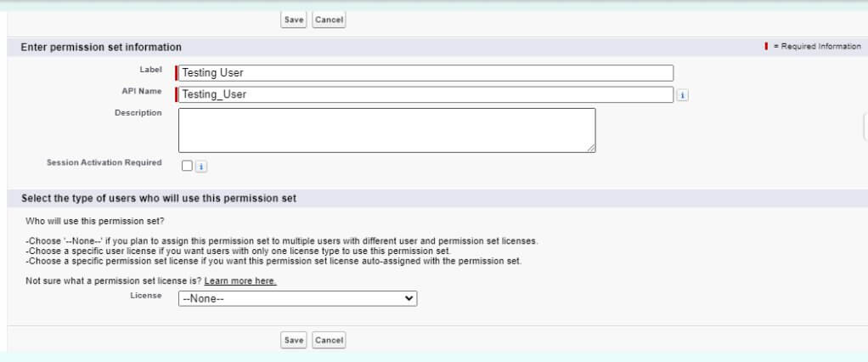Click into the Label field containing Testing User

pyautogui.click(x=425, y=73)
